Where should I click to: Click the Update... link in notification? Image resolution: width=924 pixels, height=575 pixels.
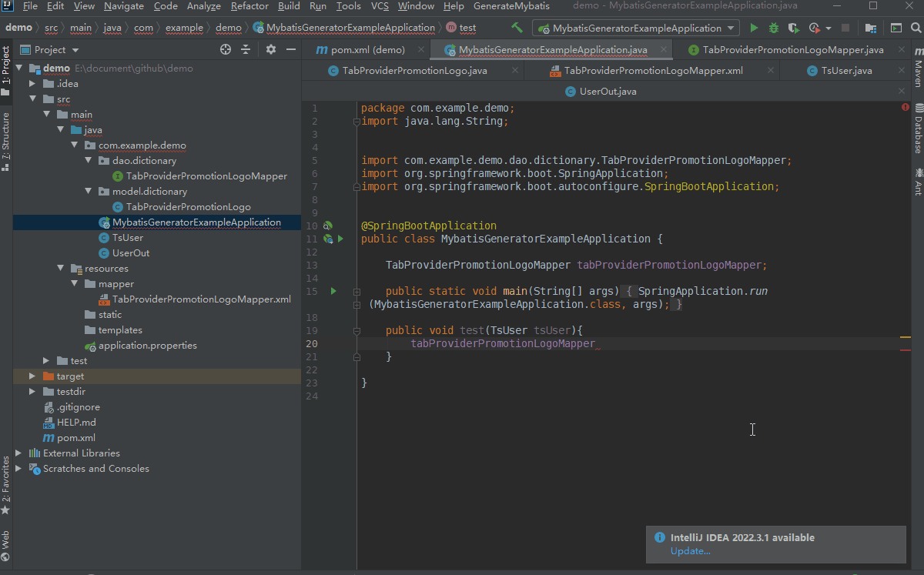[691, 550]
